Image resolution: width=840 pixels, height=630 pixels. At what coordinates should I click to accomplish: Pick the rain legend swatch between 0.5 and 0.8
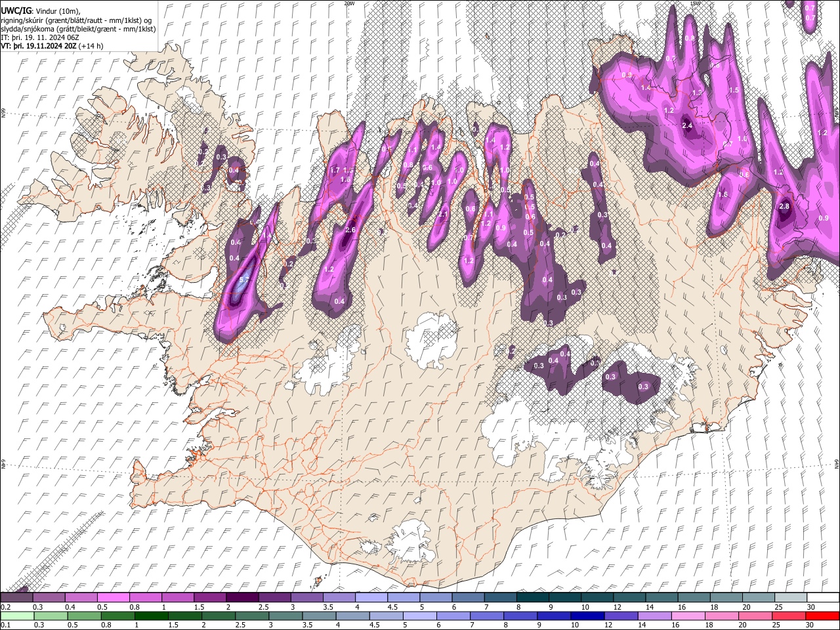85,616
